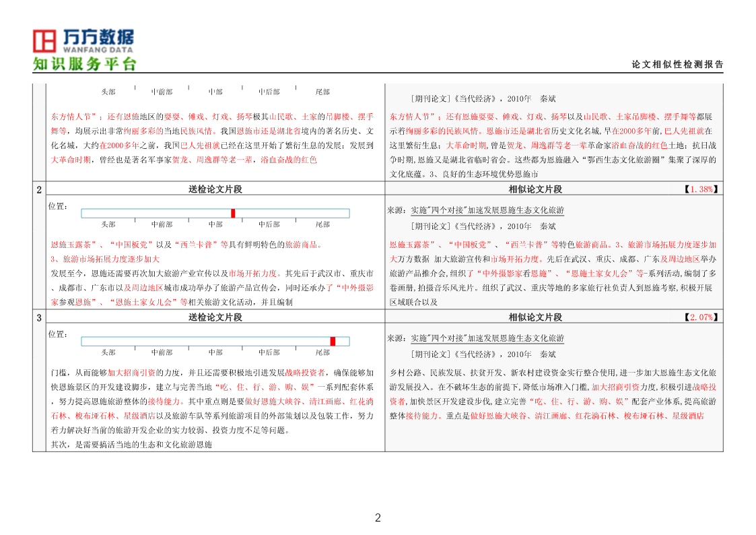Viewport: 756px width, 535px height.
Task: Open segment 3's source link 实施四个对接加速发展恩施生态文化旅游
Action: tap(487, 338)
